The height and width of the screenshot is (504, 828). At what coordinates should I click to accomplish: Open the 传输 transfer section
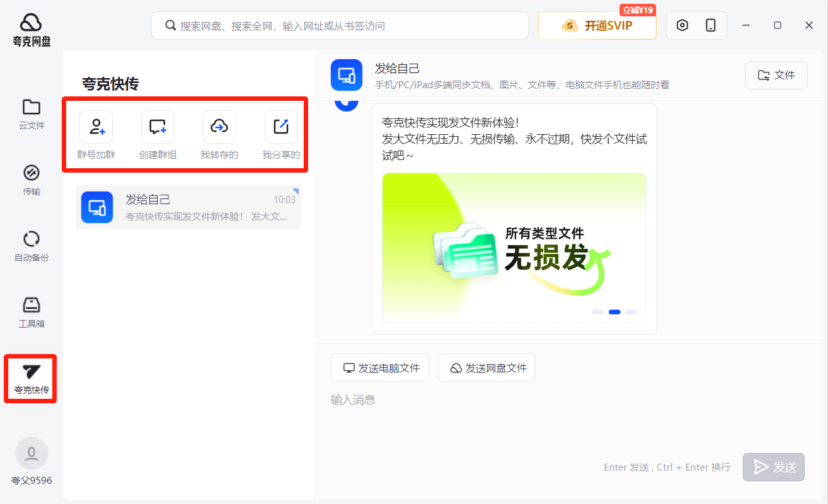(x=32, y=180)
